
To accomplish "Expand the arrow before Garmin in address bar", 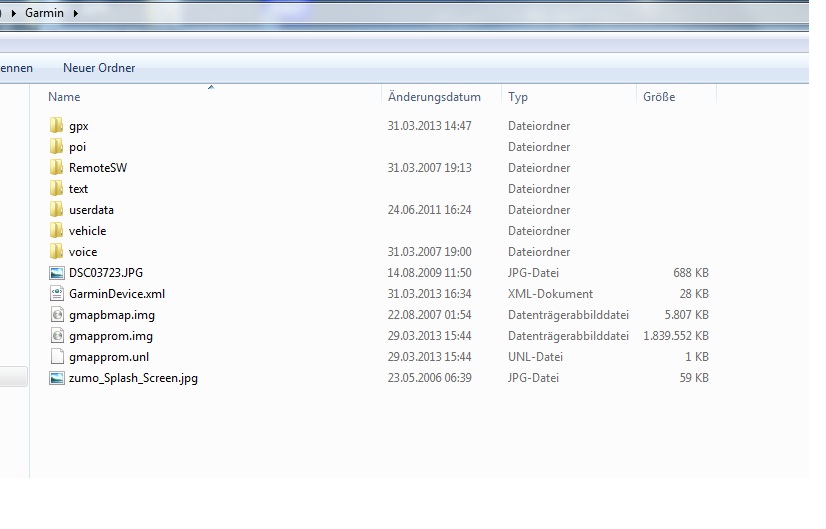I will 13,13.
